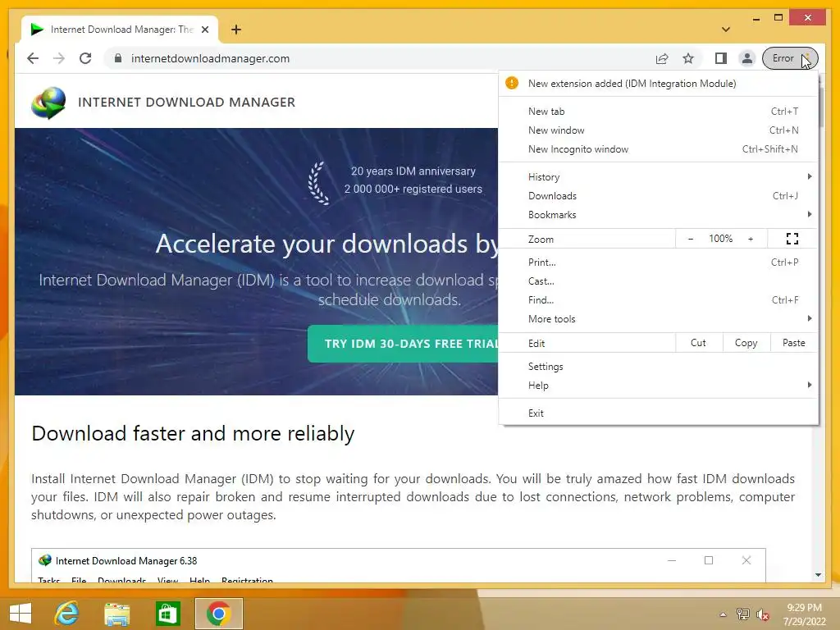Expand the Help submenu

[659, 386]
